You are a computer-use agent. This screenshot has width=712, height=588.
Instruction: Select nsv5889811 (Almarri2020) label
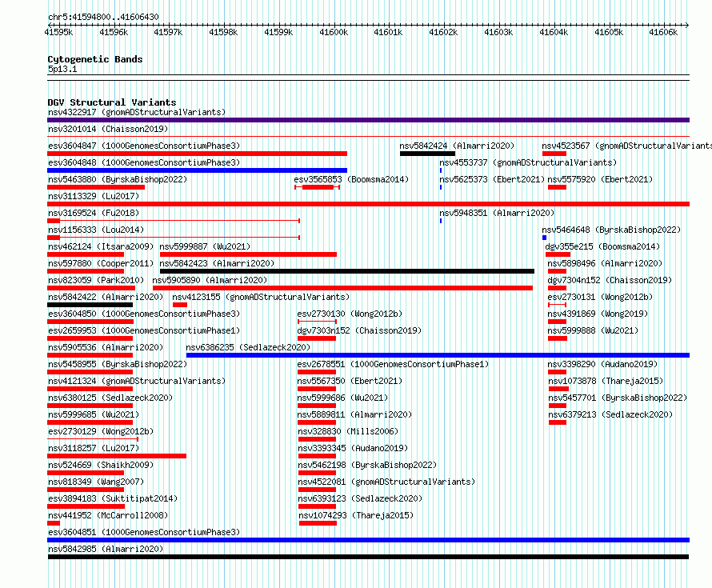(x=354, y=414)
